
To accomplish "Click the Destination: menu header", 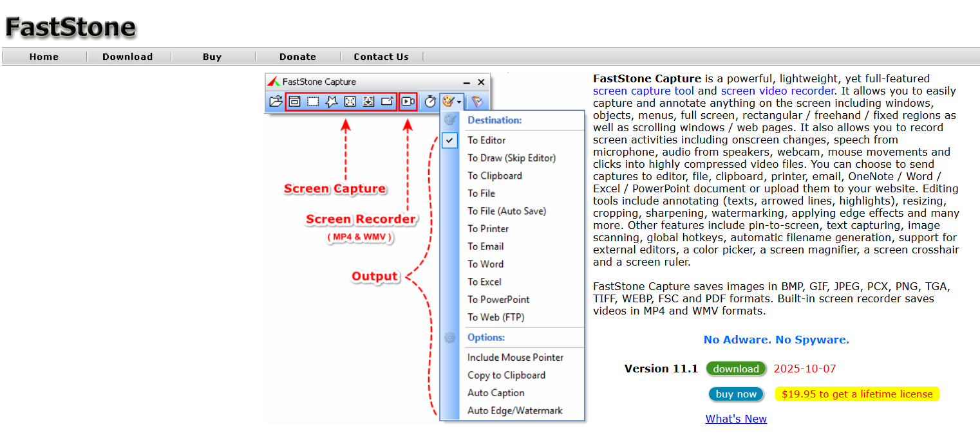I will [495, 120].
